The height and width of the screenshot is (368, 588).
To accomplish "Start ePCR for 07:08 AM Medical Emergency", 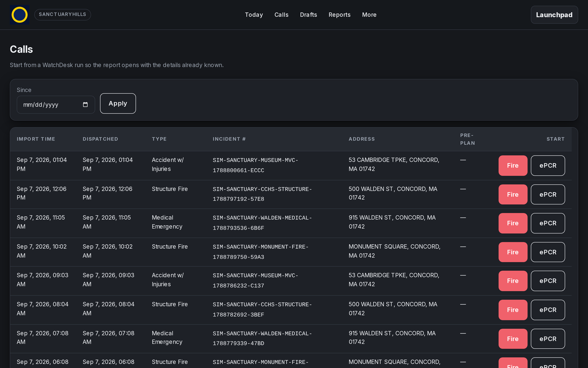I will tap(548, 339).
